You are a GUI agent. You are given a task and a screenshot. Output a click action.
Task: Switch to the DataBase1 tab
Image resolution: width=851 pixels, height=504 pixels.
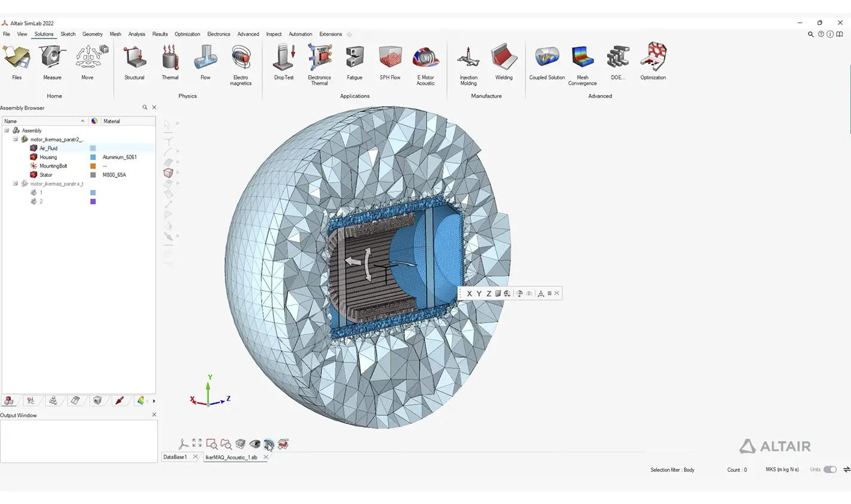pos(175,457)
